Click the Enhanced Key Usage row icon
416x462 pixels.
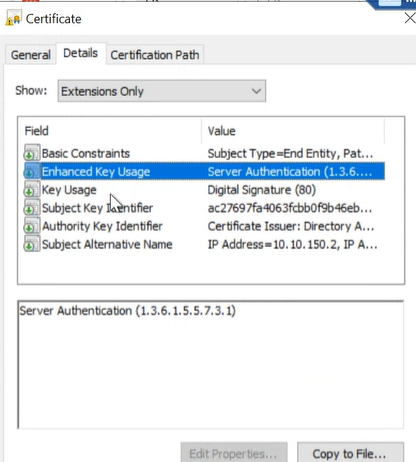point(32,171)
